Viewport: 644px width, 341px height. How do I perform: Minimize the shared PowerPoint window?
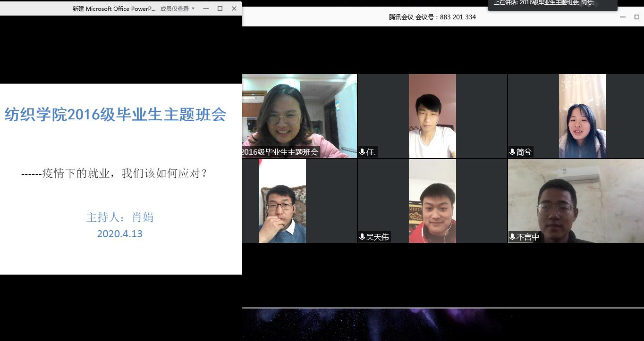(205, 8)
